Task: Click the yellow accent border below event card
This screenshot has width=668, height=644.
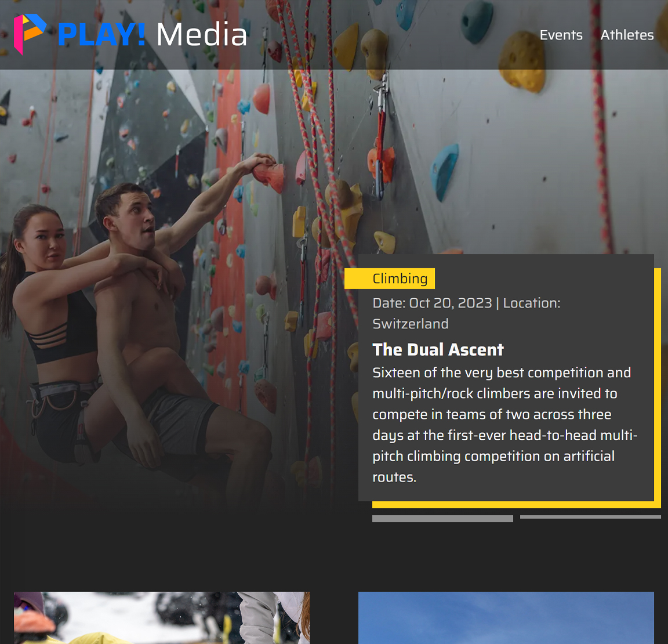Action: point(516,505)
